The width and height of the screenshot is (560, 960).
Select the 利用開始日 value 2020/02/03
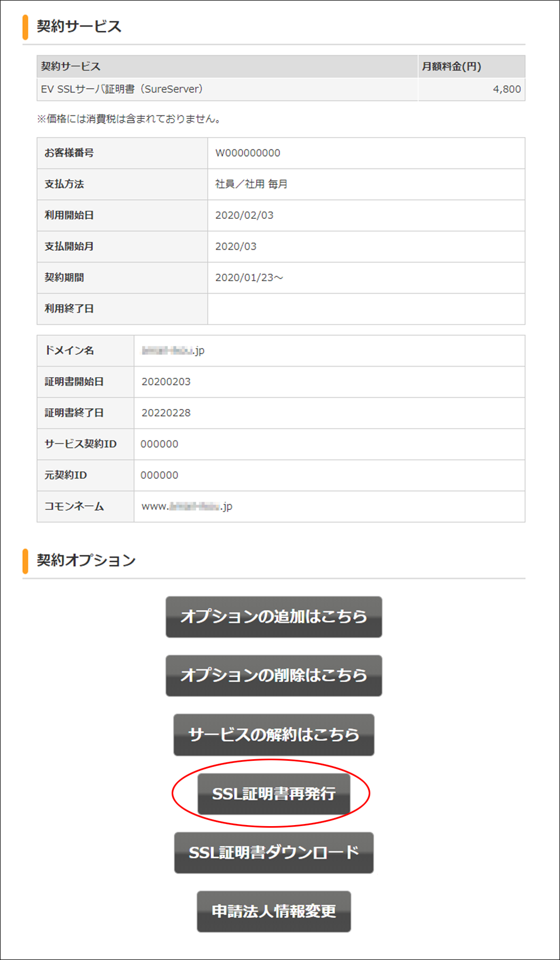[x=244, y=215]
